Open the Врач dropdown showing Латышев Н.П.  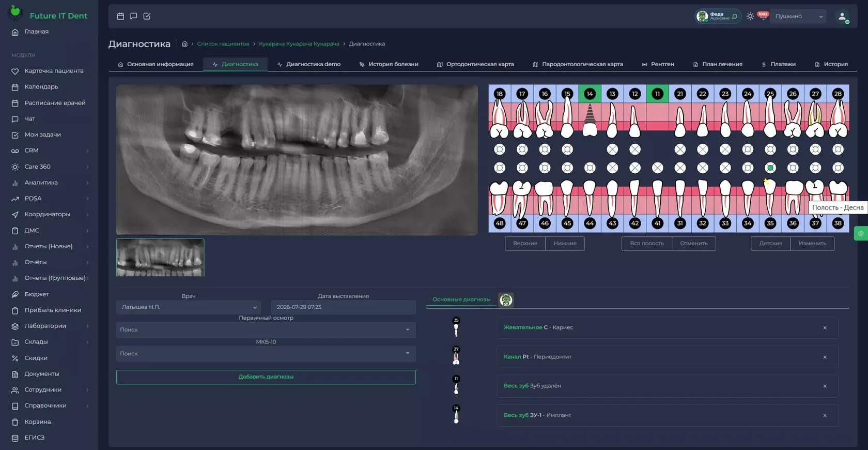point(189,307)
